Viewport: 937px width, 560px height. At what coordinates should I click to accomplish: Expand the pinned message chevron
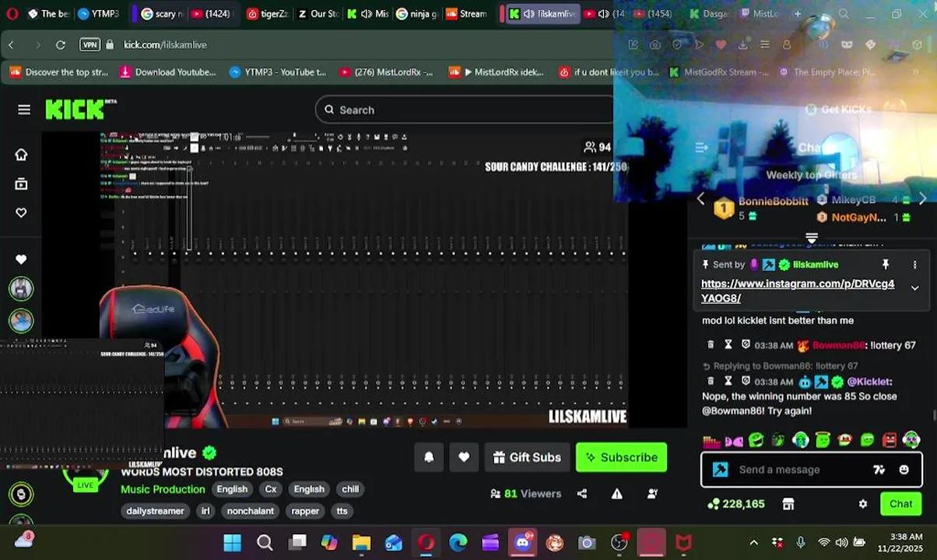click(915, 288)
